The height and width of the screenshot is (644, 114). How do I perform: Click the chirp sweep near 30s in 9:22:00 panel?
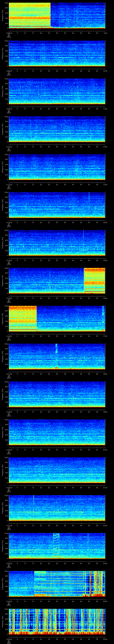56,545
